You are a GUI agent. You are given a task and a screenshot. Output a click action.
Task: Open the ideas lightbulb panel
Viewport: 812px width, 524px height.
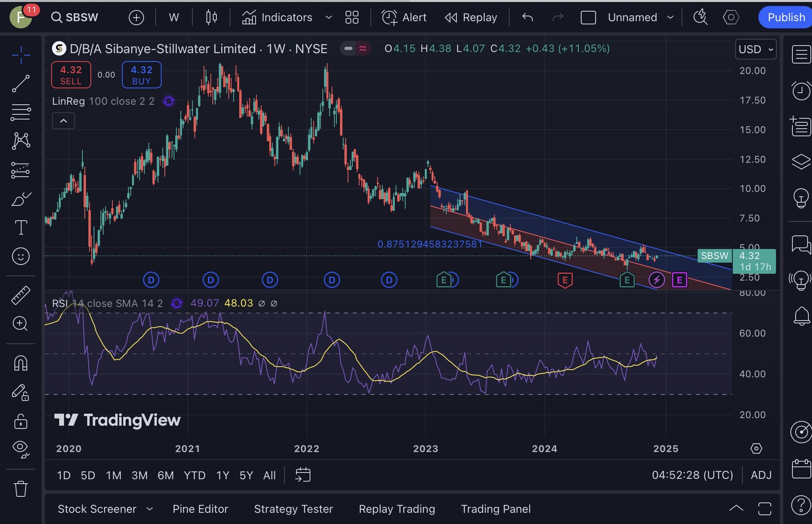[801, 198]
